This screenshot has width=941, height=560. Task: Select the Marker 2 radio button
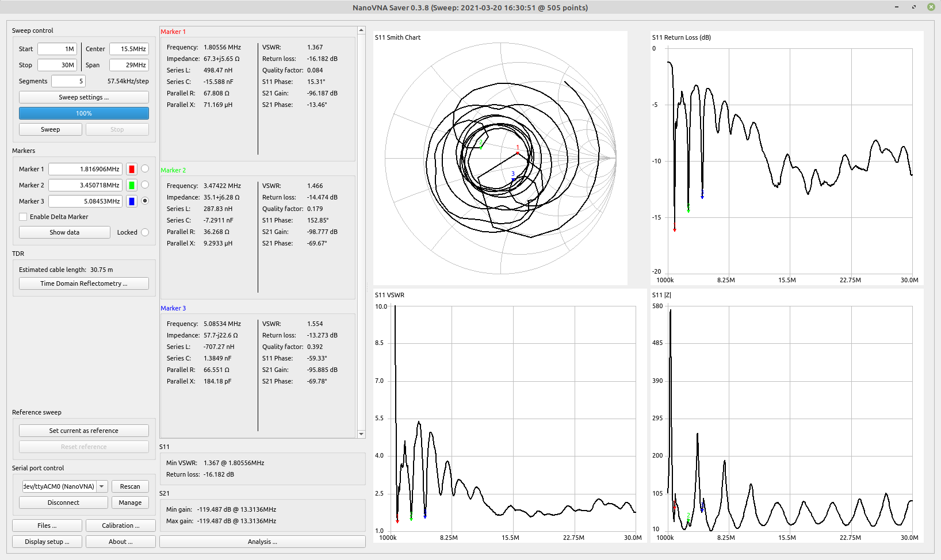(145, 185)
